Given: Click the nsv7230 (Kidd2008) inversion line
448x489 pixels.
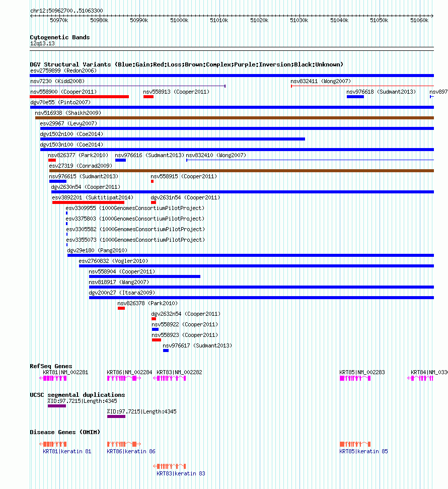Looking at the screenshot, I should coord(127,86).
